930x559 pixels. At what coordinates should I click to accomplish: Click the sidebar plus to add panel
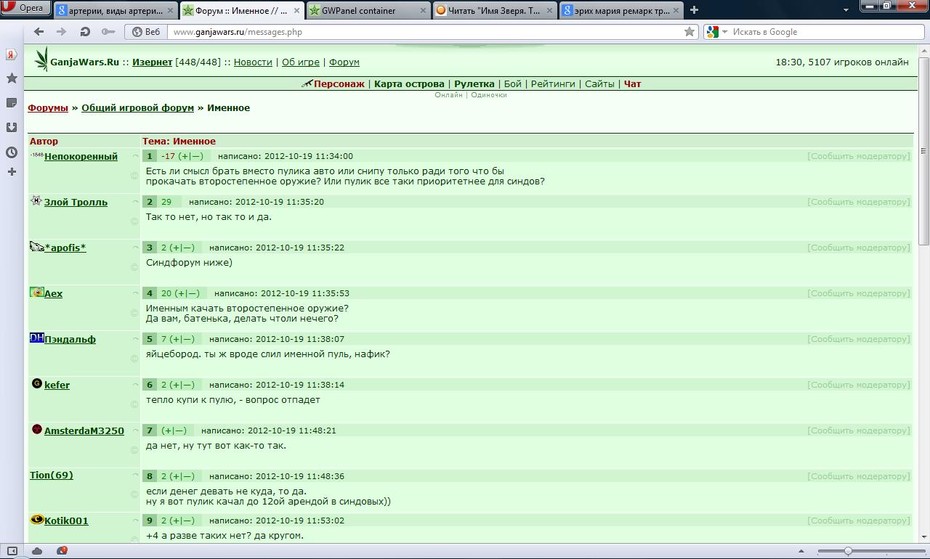pyautogui.click(x=11, y=172)
